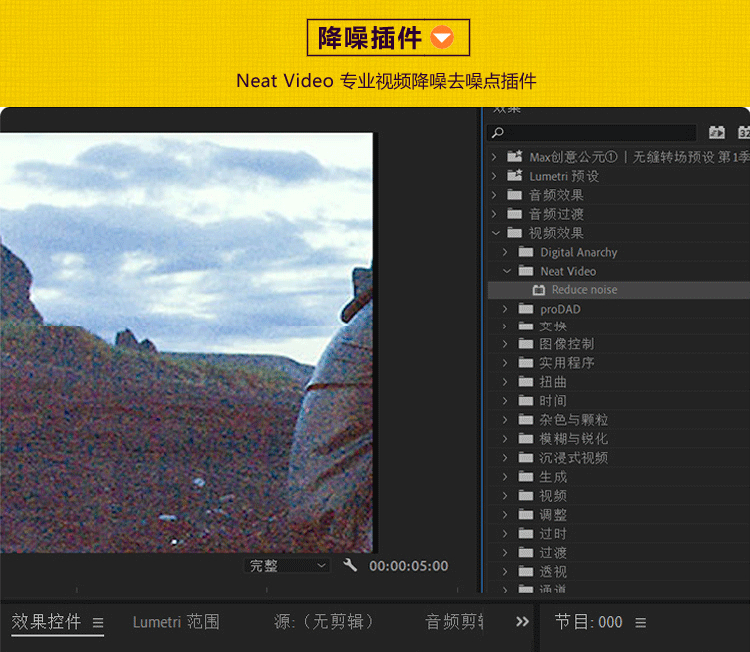This screenshot has height=652, width=750.
Task: Switch to the Lumetri 范围 tab
Action: point(176,622)
